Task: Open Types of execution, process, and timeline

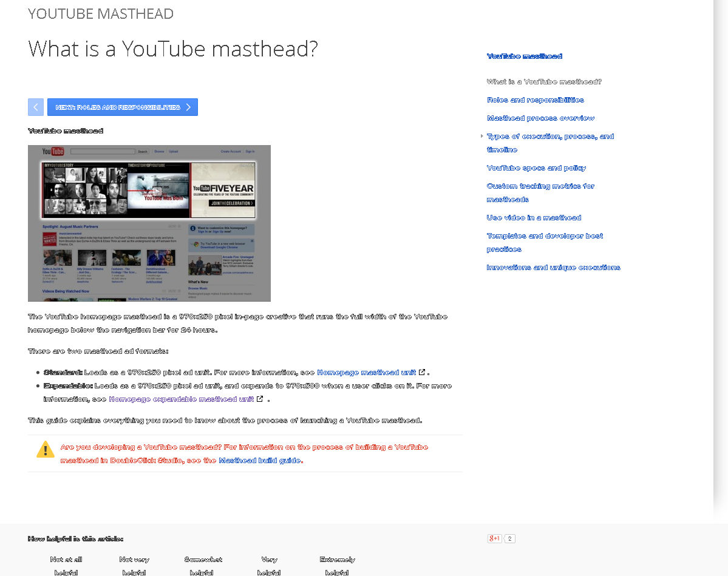Action: pos(550,143)
